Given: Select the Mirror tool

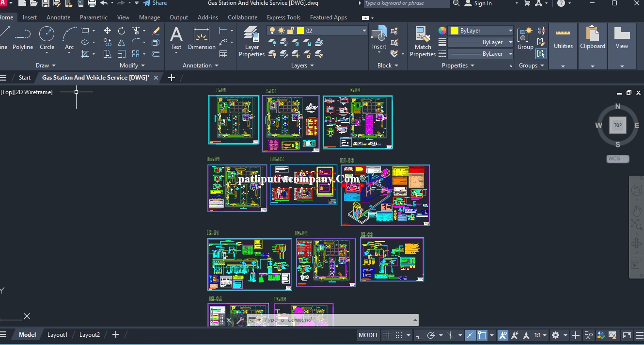Looking at the screenshot, I should pyautogui.click(x=121, y=42).
